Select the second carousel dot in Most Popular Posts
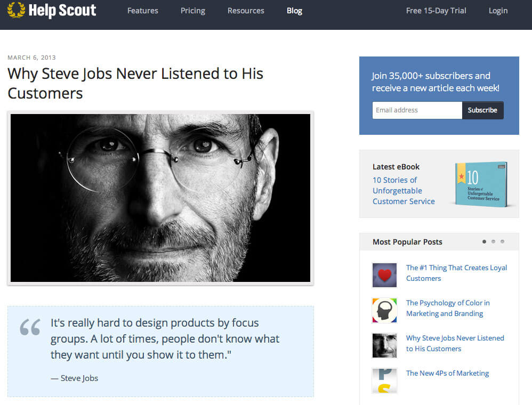 [493, 241]
